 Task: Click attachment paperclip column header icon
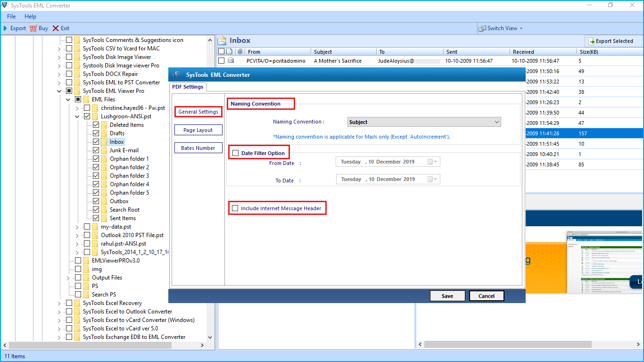[240, 51]
